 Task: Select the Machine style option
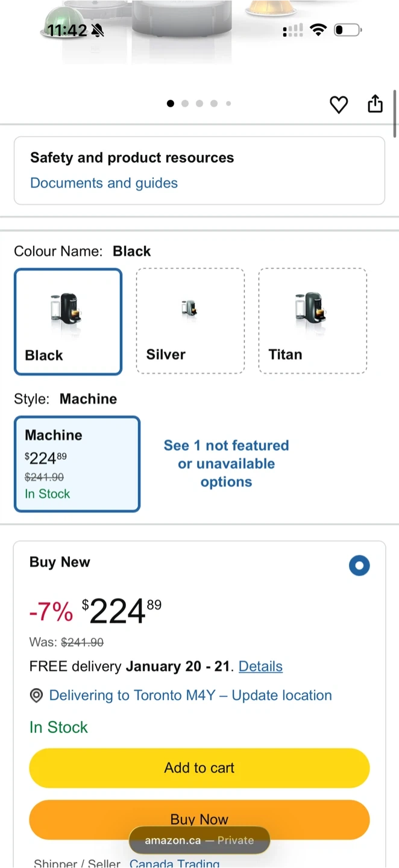(77, 464)
